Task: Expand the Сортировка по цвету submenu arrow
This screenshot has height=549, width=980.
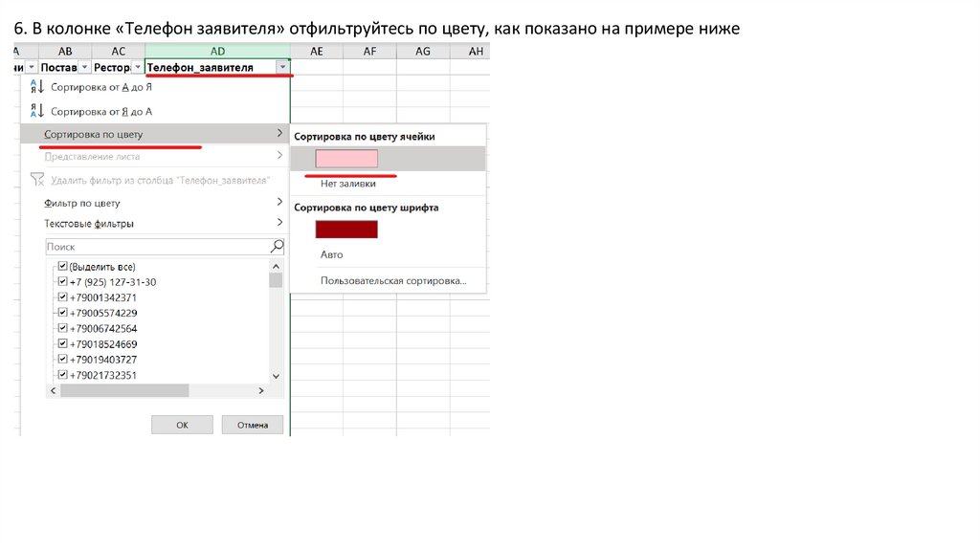Action: pyautogui.click(x=279, y=133)
